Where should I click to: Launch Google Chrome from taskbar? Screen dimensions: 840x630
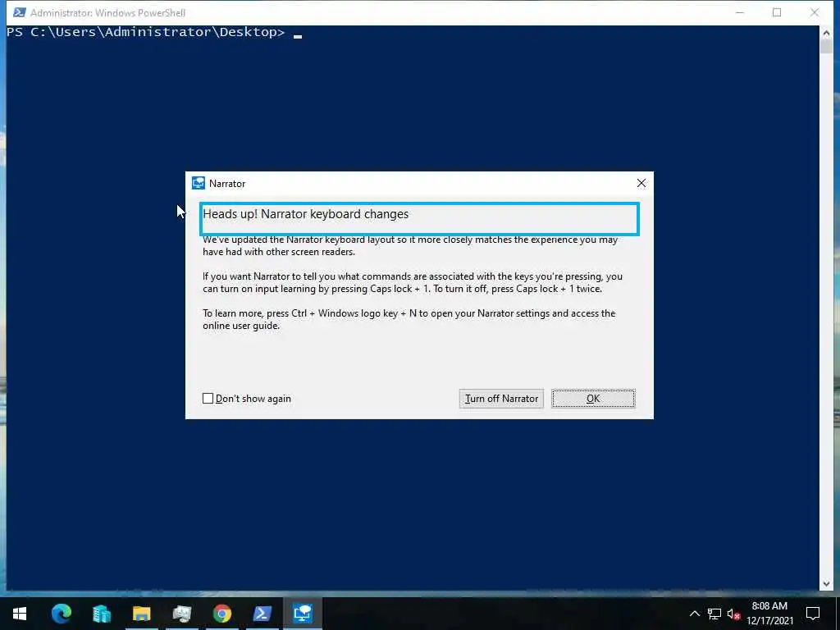(221, 614)
